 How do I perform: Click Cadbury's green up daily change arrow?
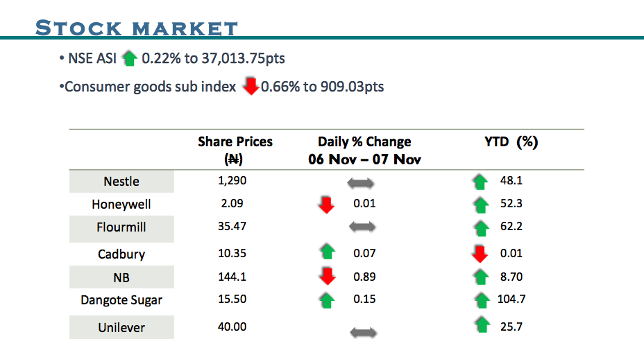328,252
